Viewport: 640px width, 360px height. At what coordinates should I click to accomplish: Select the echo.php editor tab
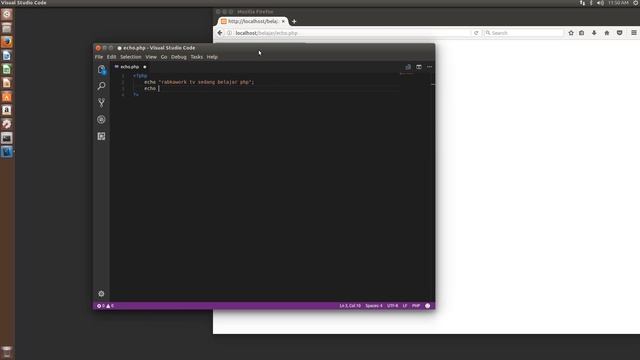130,67
